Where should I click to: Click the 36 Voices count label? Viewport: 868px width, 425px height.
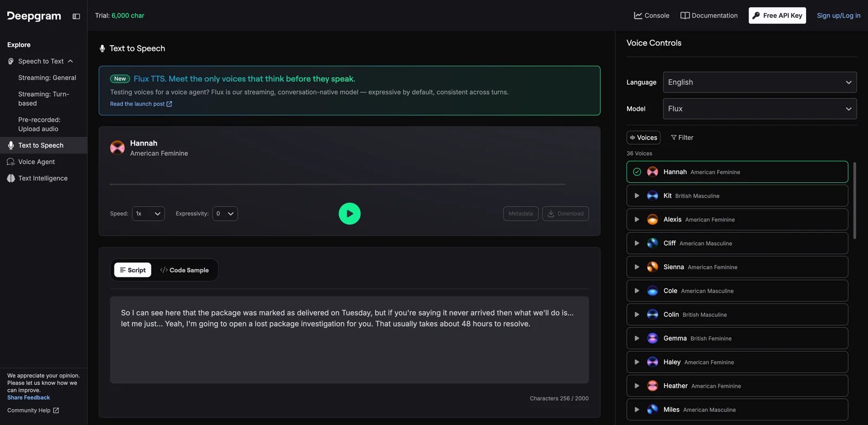pyautogui.click(x=639, y=154)
